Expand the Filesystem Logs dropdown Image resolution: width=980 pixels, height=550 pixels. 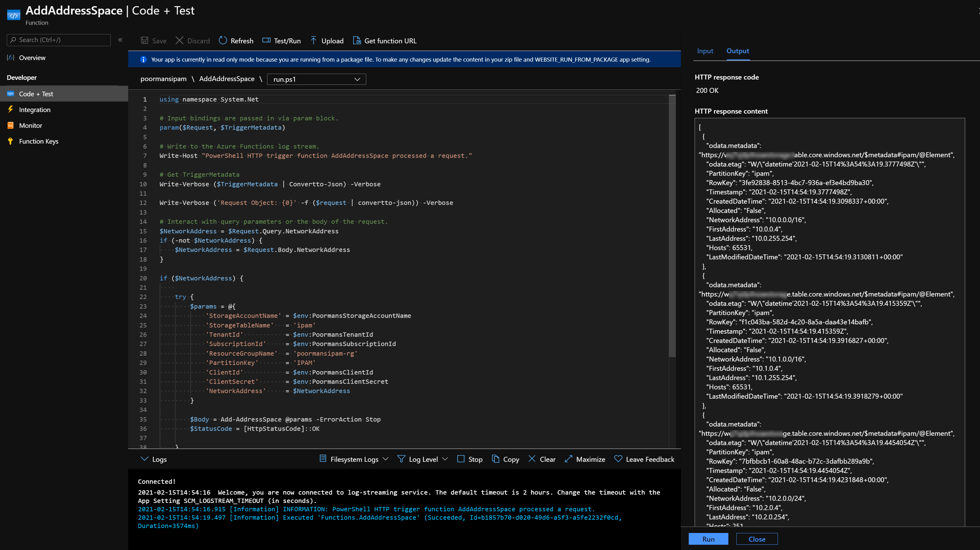[x=354, y=459]
